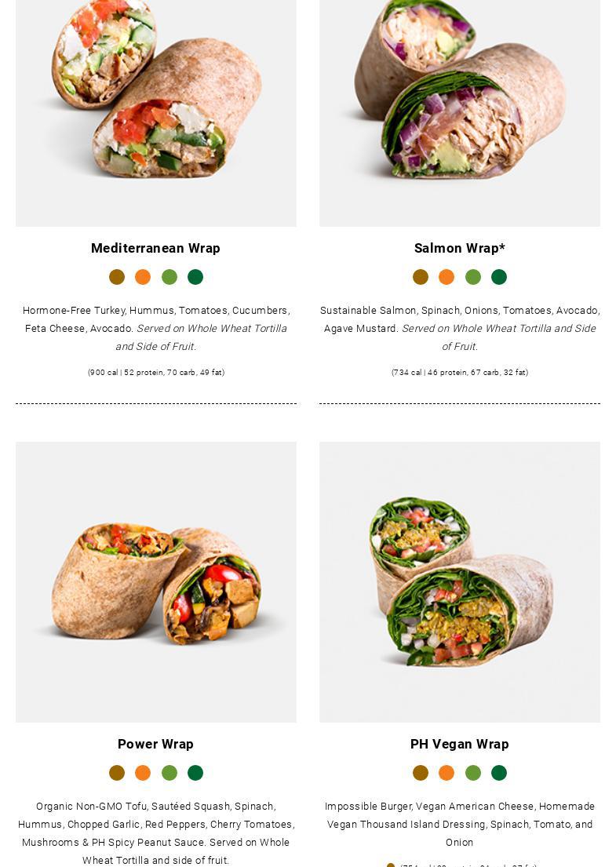Screen dimensions: 616x867
Task: Click the light green dot under Mediterranean Wrap
Action: pyautogui.click(x=169, y=277)
